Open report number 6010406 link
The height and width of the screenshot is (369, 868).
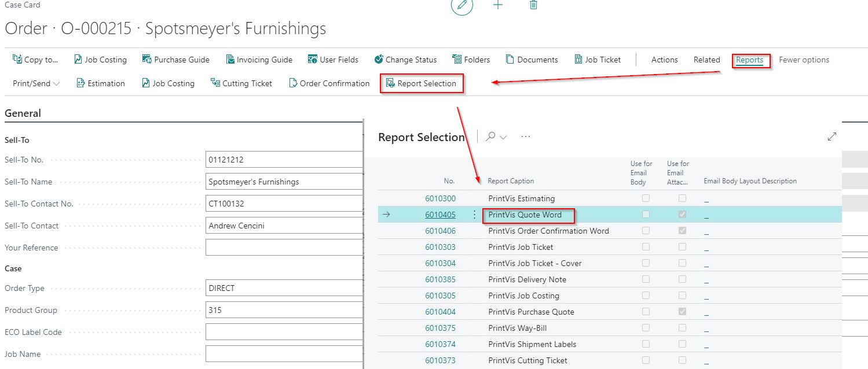(440, 231)
